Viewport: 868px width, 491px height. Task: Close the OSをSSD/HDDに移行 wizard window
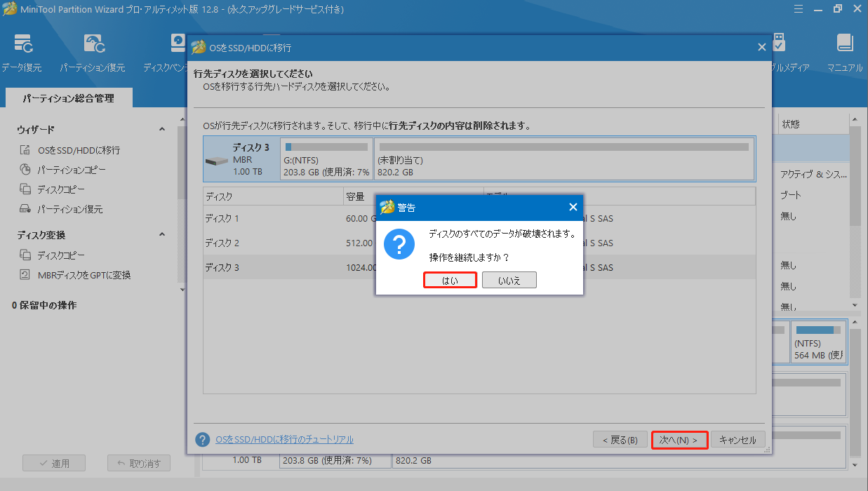762,47
